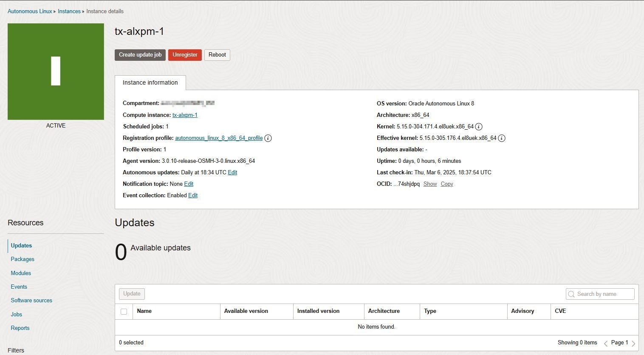Click the Agent version value text

208,161
